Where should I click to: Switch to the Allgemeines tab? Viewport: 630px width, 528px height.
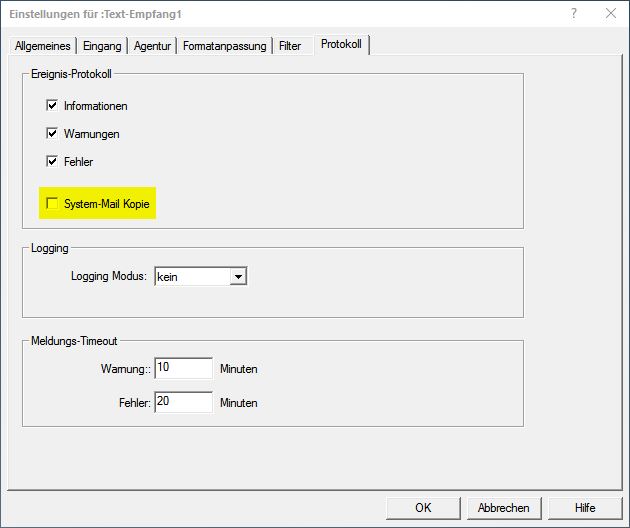pos(43,46)
